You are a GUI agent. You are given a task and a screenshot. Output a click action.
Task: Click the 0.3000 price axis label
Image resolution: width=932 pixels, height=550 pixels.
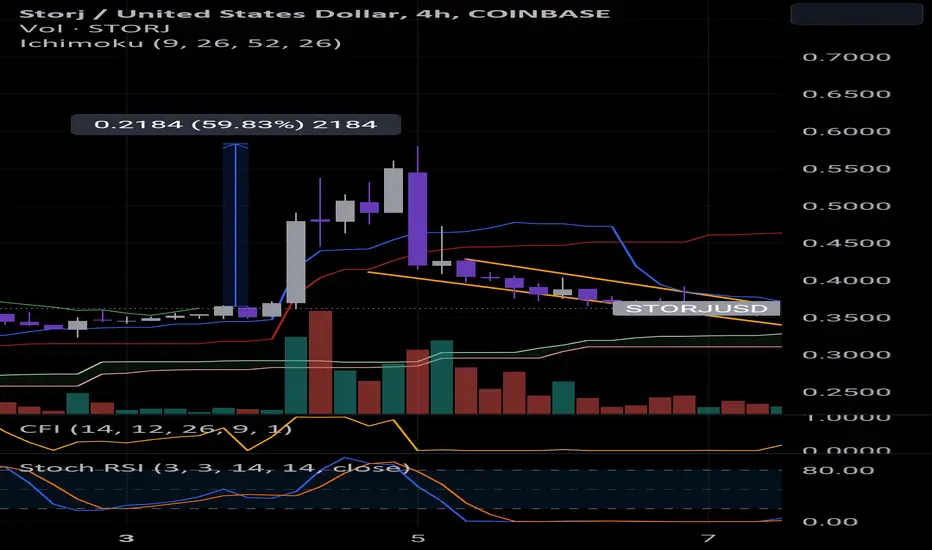click(x=846, y=355)
